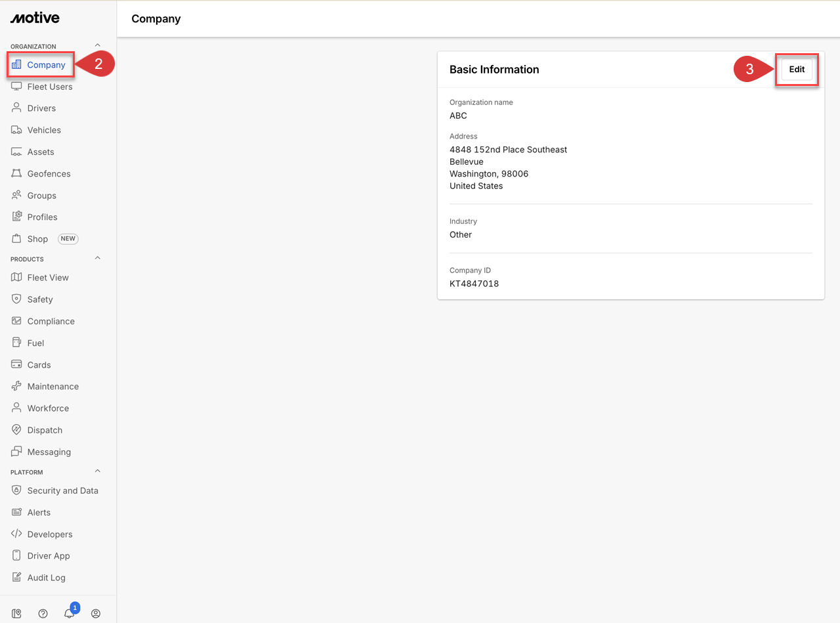
Task: Collapse the PLATFORM section
Action: (97, 471)
